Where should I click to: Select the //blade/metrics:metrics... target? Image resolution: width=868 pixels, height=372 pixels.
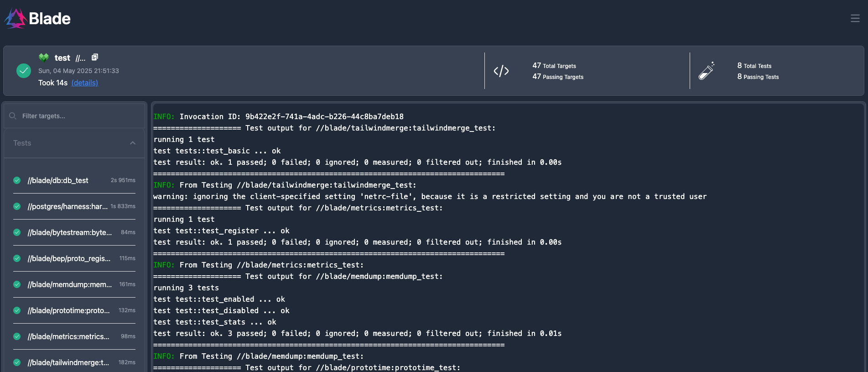(68, 336)
